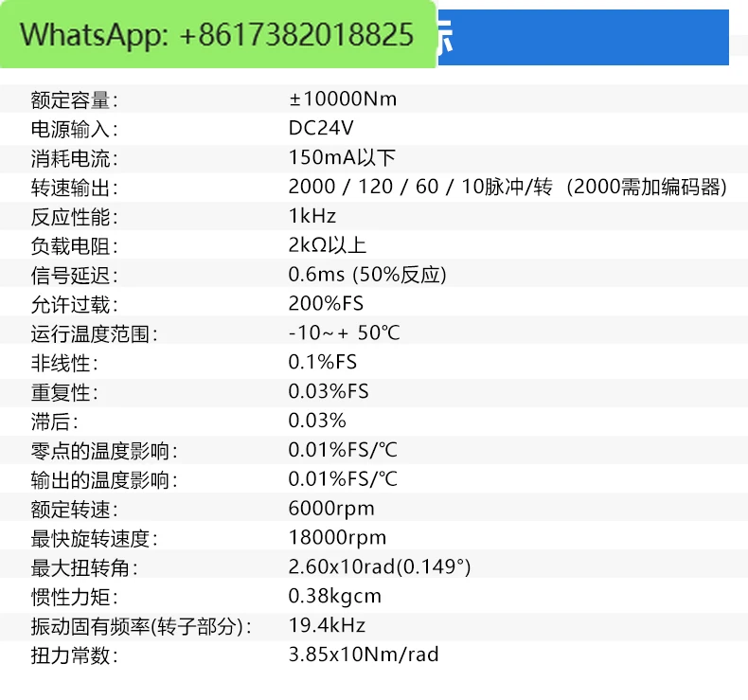The height and width of the screenshot is (700, 748).
Task: Select the label 惯性力矩:
Action: 74,597
